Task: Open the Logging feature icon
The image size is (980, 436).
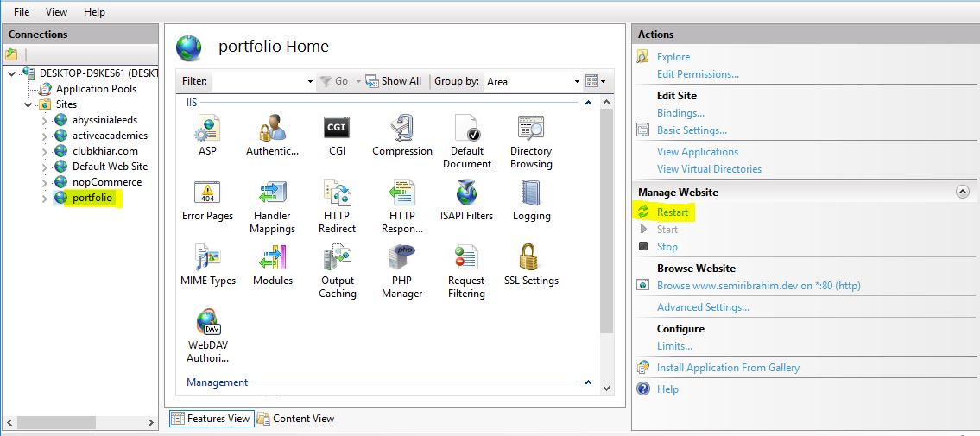Action: pos(531,193)
